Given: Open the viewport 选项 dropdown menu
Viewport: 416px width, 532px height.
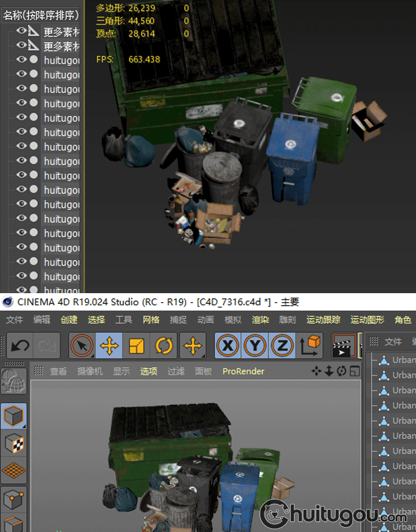Looking at the screenshot, I should click(149, 371).
